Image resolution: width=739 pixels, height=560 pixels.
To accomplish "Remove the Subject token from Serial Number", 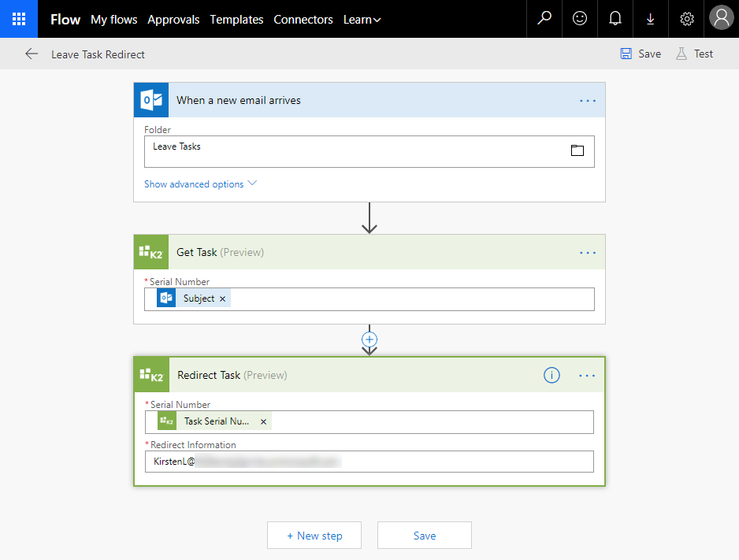I will click(x=222, y=299).
